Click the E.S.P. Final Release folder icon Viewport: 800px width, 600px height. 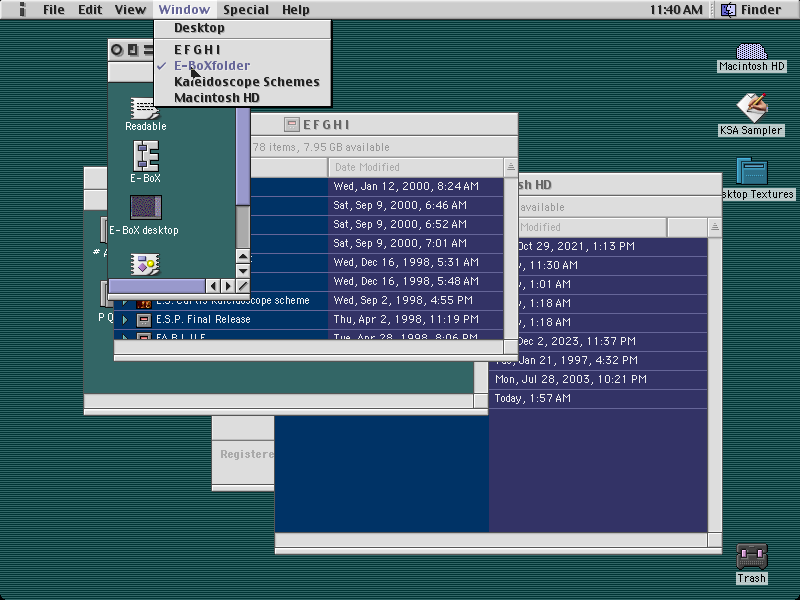[144, 320]
